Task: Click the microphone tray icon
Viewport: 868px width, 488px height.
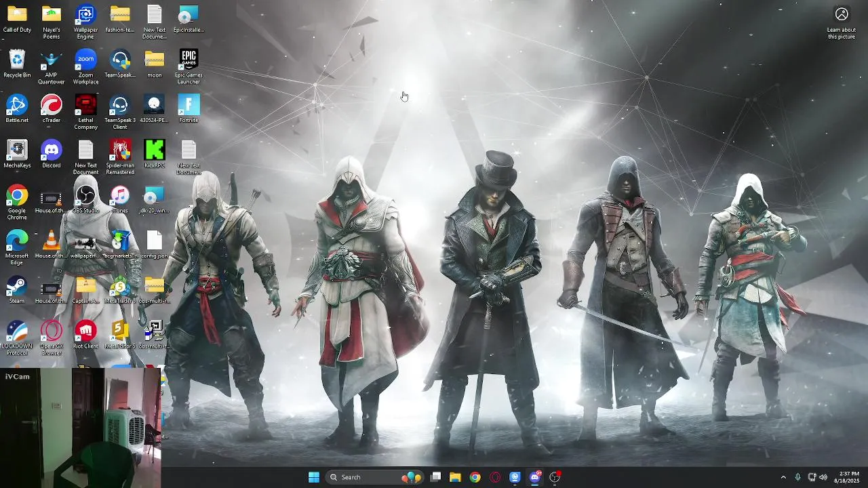Action: [797, 477]
